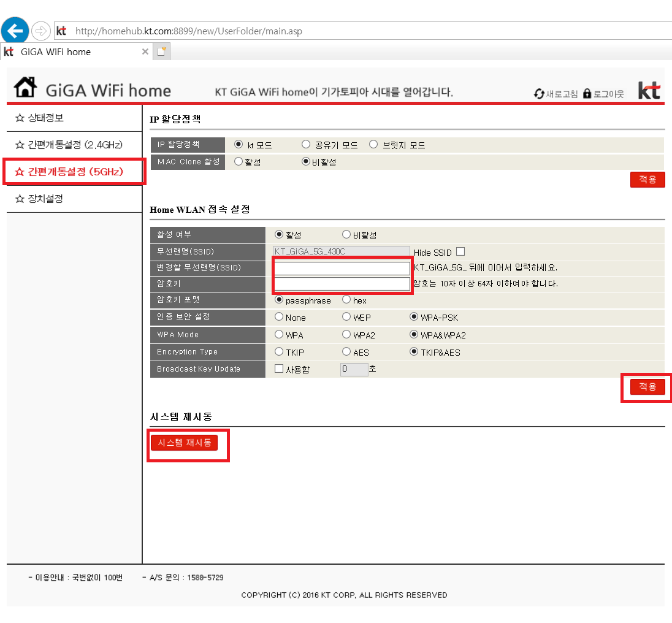Select 공유기 모드 radio button
This screenshot has width=672, height=623.
point(305,144)
